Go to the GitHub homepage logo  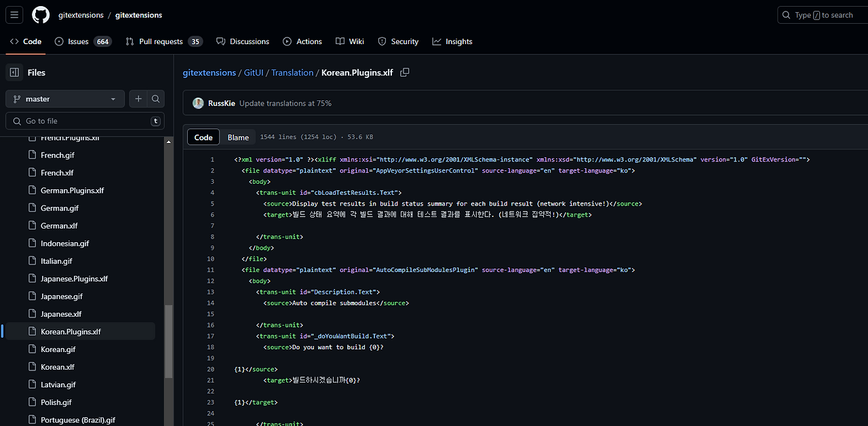click(x=41, y=15)
